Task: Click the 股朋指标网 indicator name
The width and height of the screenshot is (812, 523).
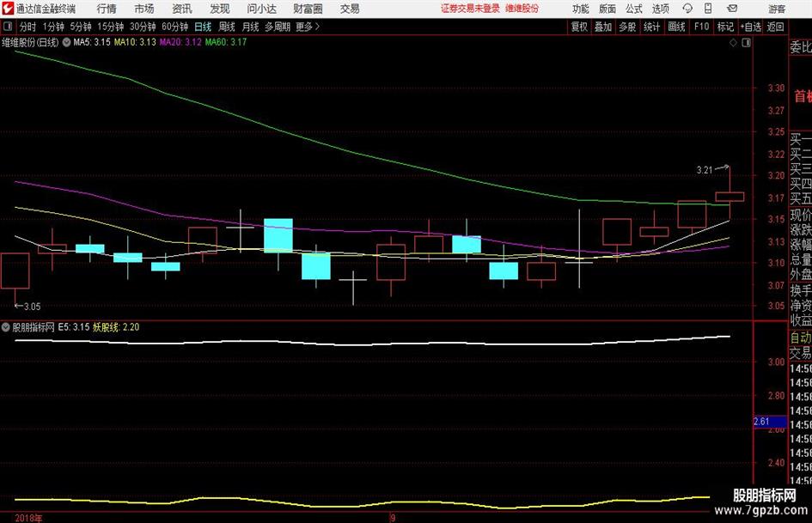Action: [34, 327]
